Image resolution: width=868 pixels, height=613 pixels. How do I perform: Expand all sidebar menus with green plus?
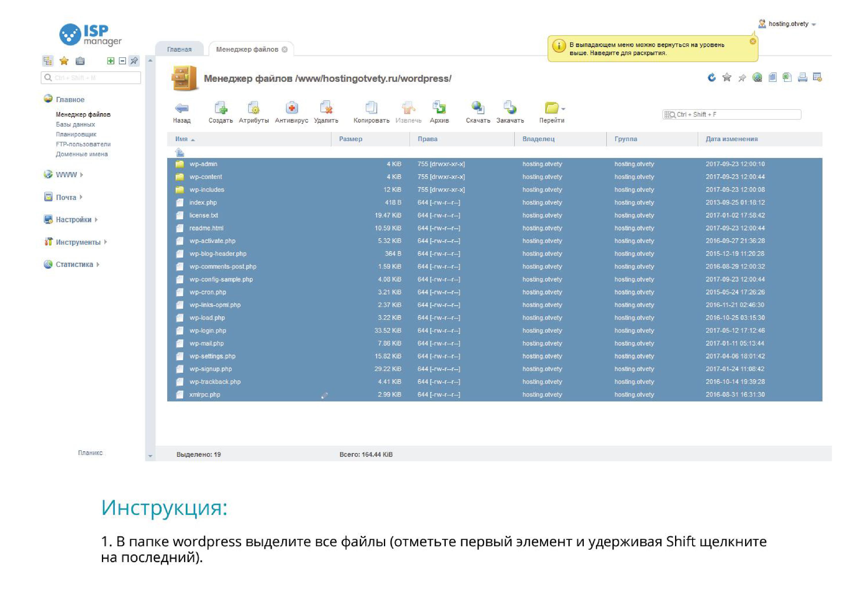110,61
